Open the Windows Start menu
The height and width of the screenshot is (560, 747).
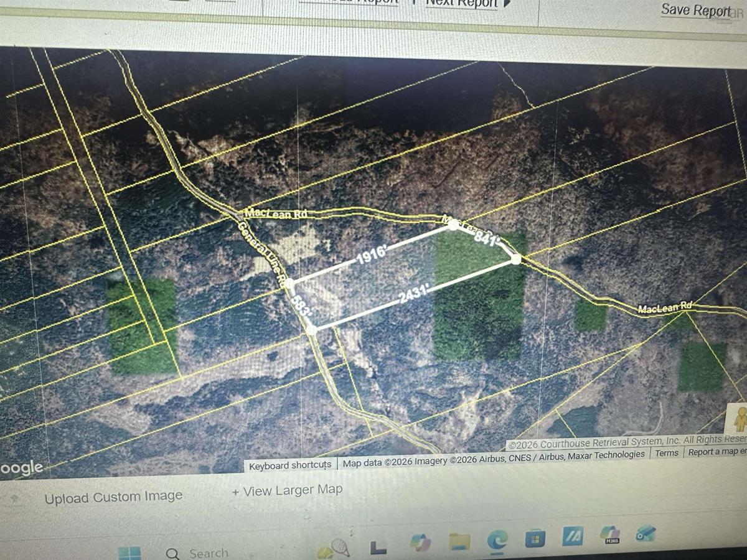[129, 552]
